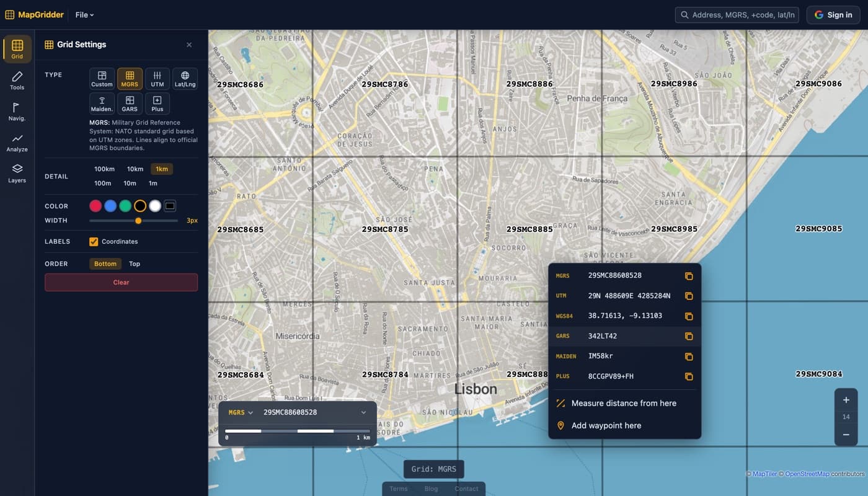The width and height of the screenshot is (868, 496).
Task: Open the Contact link
Action: (466, 489)
